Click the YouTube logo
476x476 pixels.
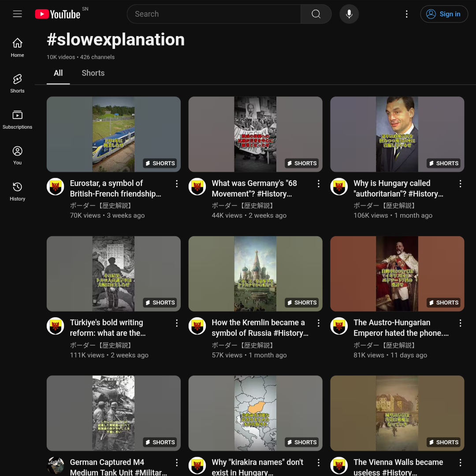[x=58, y=14]
